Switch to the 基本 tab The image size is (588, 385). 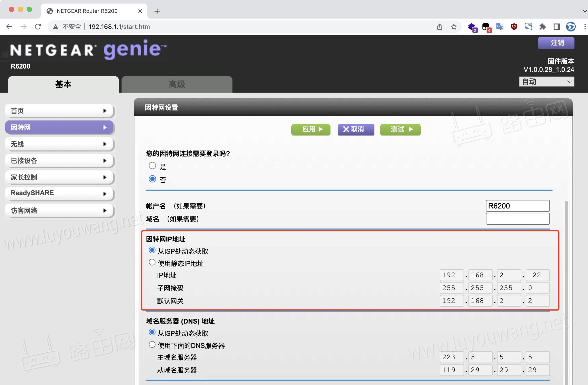63,84
